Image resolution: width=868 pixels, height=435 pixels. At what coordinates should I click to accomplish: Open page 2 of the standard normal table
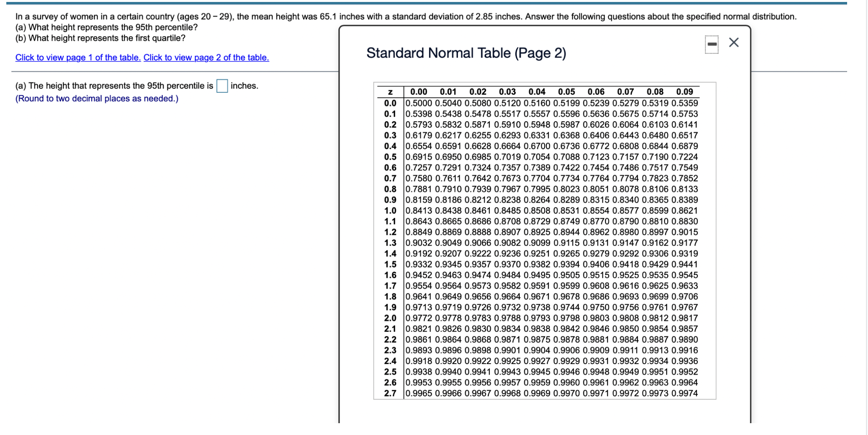pyautogui.click(x=206, y=58)
